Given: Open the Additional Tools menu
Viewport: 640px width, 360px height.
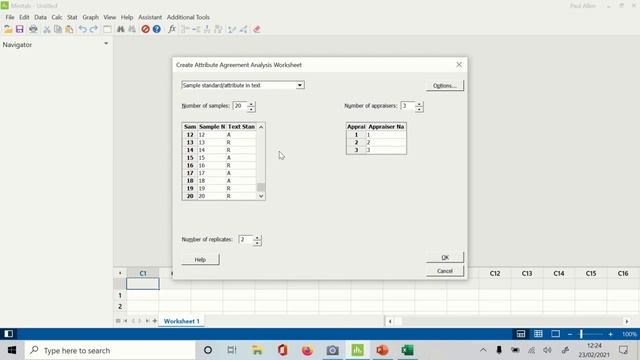Looking at the screenshot, I should pyautogui.click(x=188, y=17).
